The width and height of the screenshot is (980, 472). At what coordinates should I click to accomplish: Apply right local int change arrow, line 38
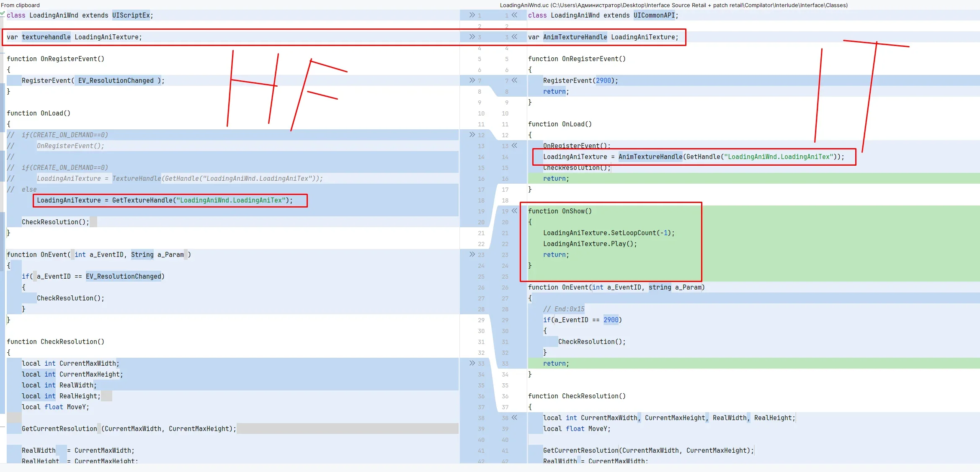point(514,418)
